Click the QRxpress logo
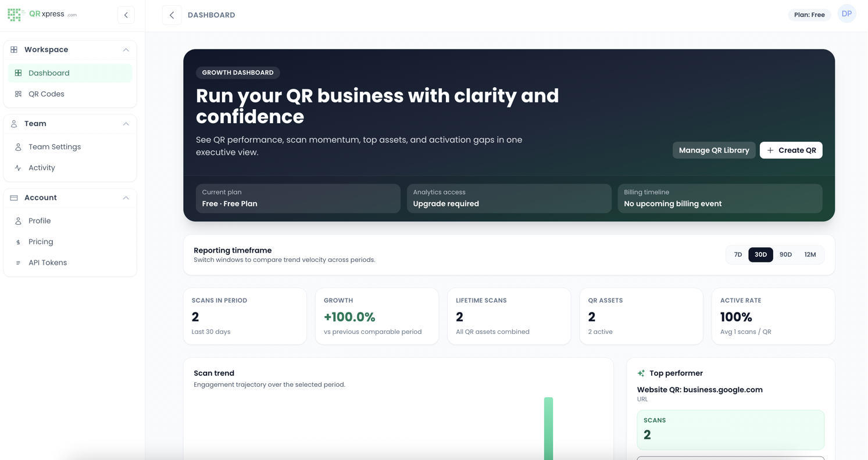Viewport: 868px width, 460px height. pyautogui.click(x=42, y=15)
